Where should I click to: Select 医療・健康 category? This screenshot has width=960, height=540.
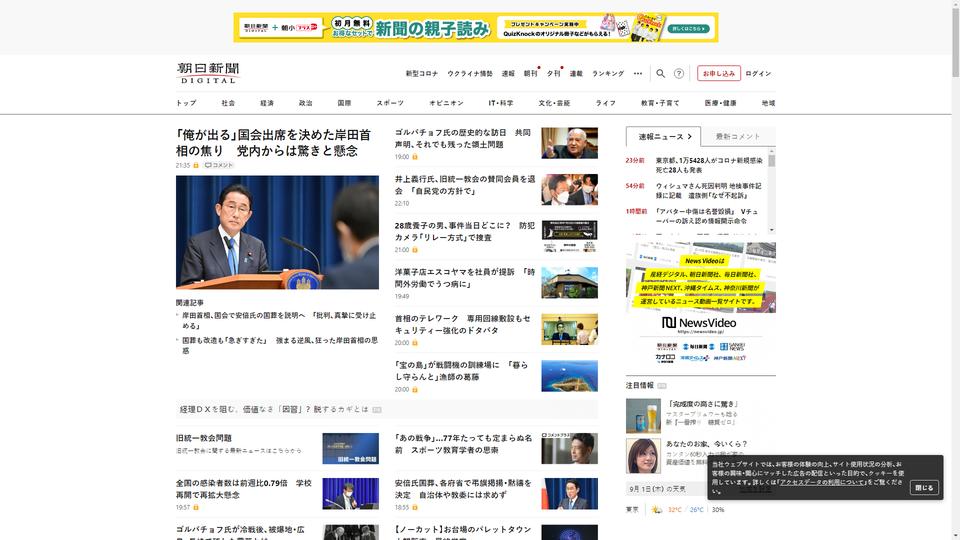coord(720,103)
